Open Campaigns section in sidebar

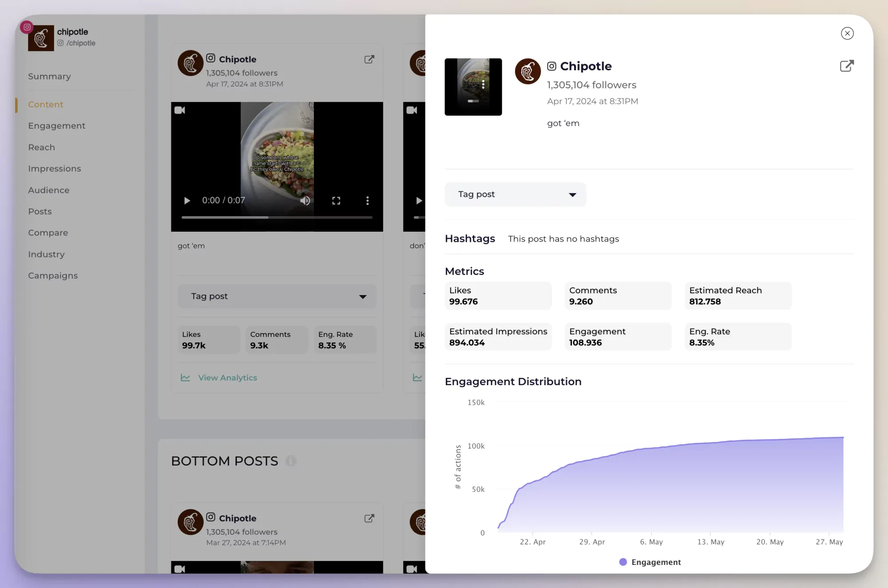[53, 276]
